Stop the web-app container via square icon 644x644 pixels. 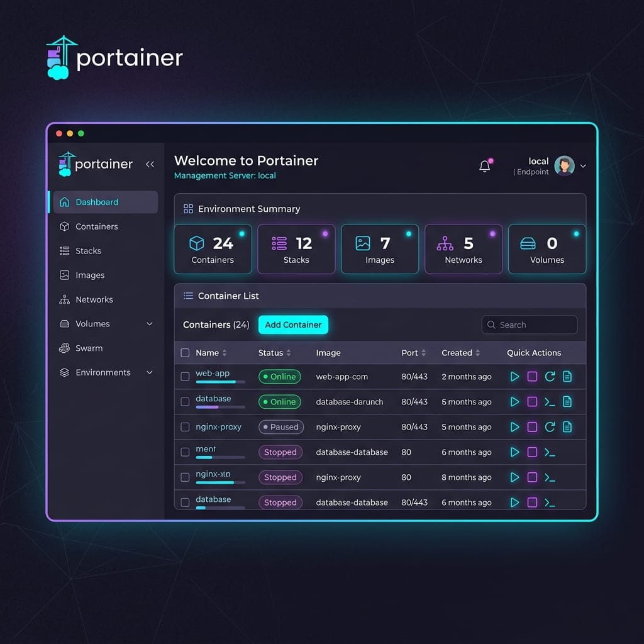(x=532, y=377)
